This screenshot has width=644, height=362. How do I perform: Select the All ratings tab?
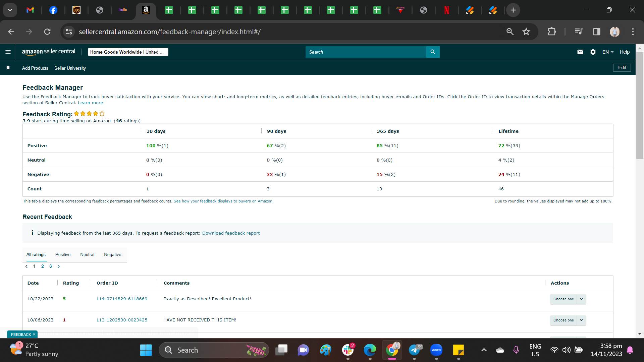coord(36,255)
